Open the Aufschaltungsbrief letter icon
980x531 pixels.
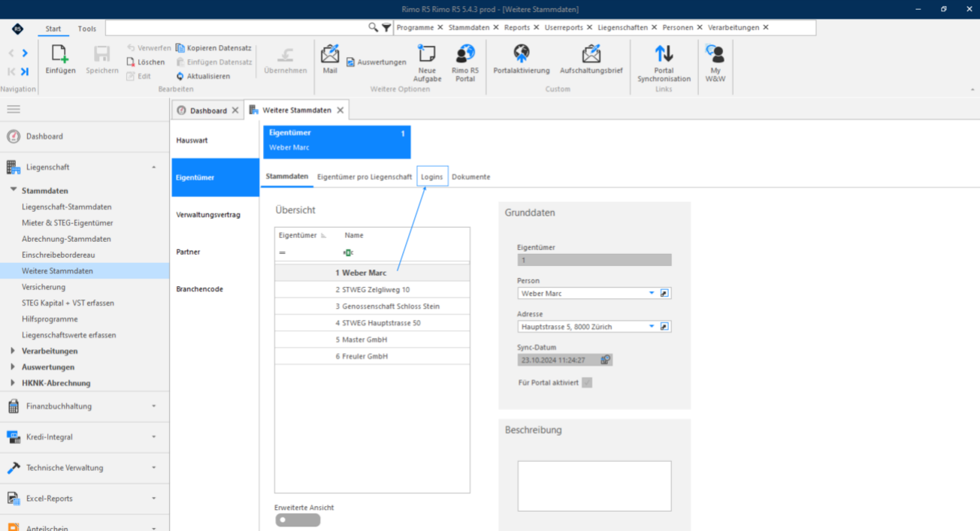coord(591,54)
